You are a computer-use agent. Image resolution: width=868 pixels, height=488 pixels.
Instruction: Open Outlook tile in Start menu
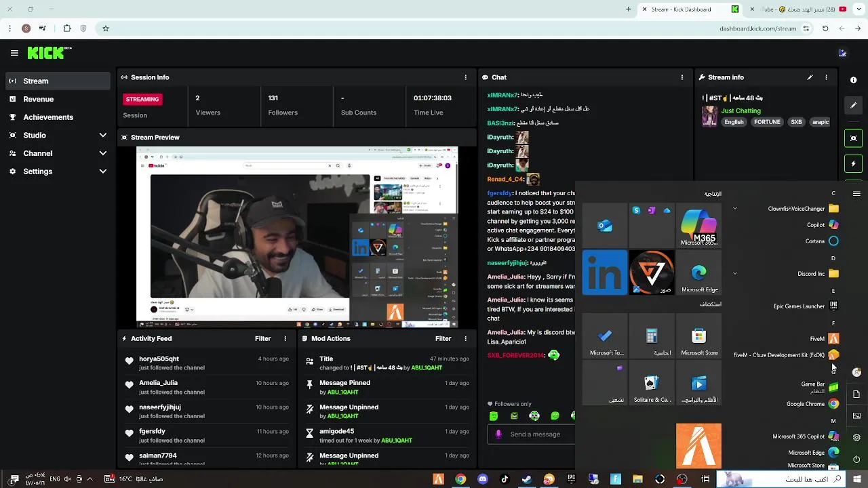[605, 226]
